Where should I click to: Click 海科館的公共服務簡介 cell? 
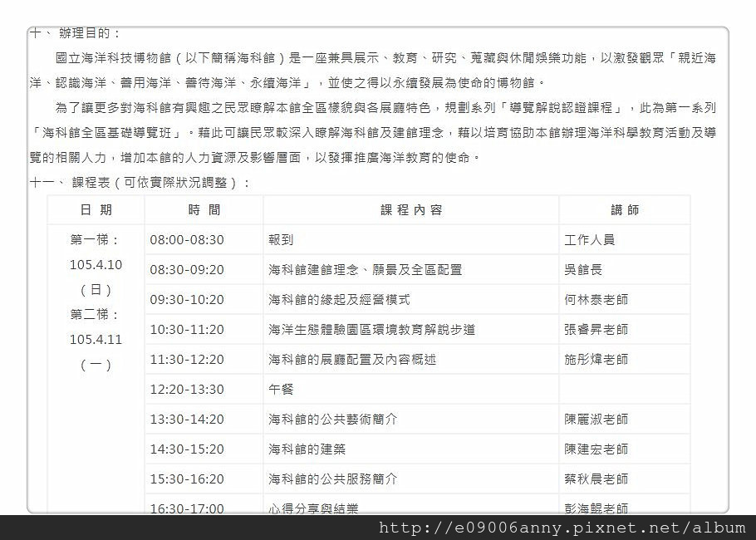pos(411,479)
